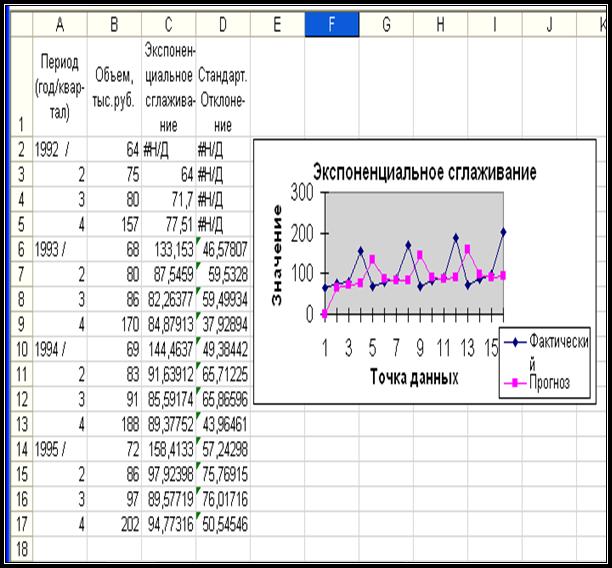Select cell containing '1994 /'
Screen dimensions: 612x568
60,349
